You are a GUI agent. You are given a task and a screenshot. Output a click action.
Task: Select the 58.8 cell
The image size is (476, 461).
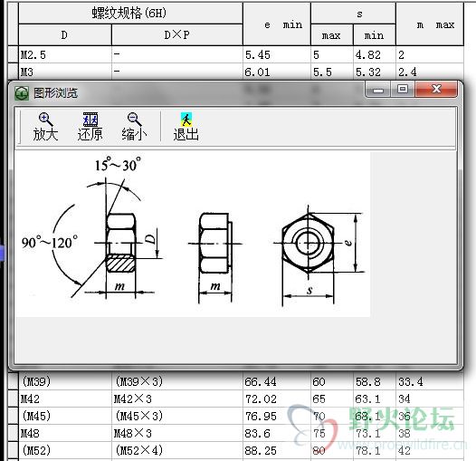coord(375,381)
